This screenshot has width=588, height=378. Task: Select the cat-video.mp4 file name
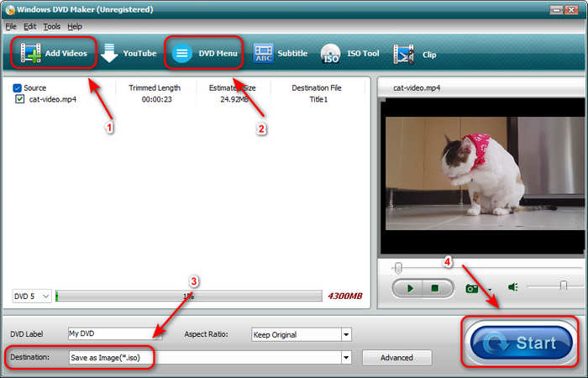(x=53, y=99)
